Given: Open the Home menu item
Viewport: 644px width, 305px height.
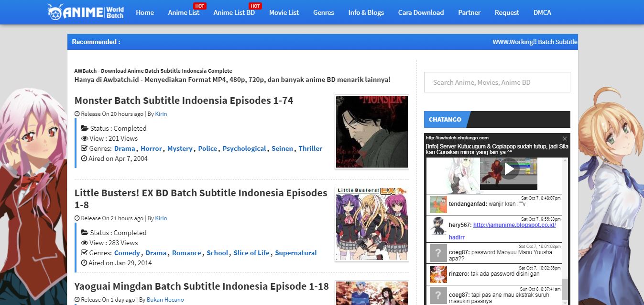Looking at the screenshot, I should tap(144, 12).
